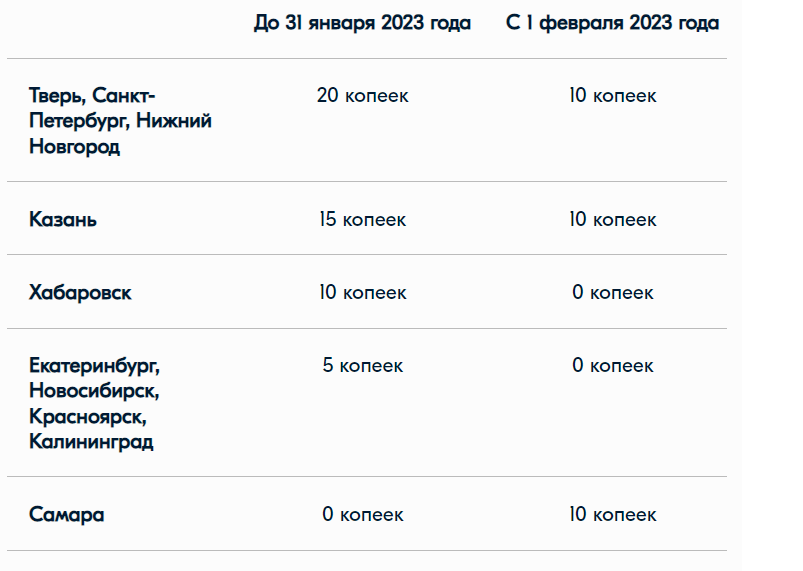Image resolution: width=803 pixels, height=571 pixels.
Task: Click the Тверь row's February "10 копеек" value
Action: click(612, 96)
